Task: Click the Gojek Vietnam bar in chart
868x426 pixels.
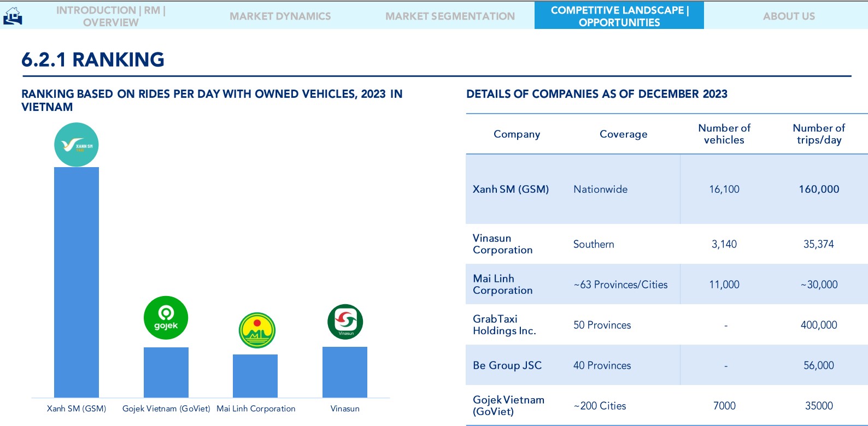Action: pyautogui.click(x=166, y=372)
